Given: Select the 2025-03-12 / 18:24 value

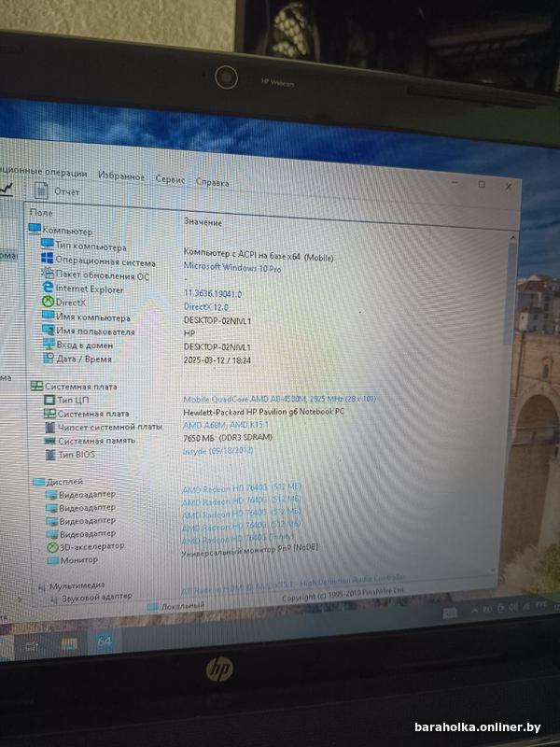Looking at the screenshot, I should [217, 360].
